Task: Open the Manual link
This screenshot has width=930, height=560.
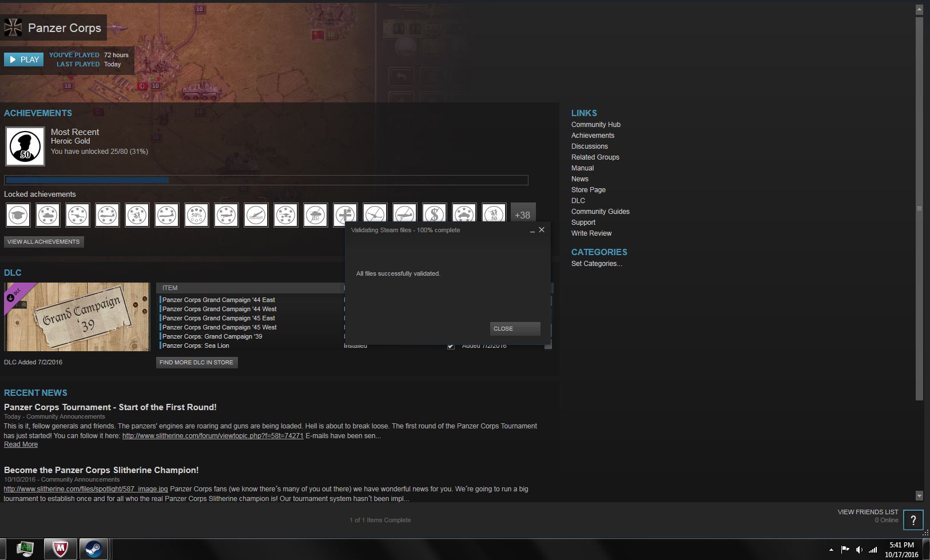Action: [x=582, y=168]
